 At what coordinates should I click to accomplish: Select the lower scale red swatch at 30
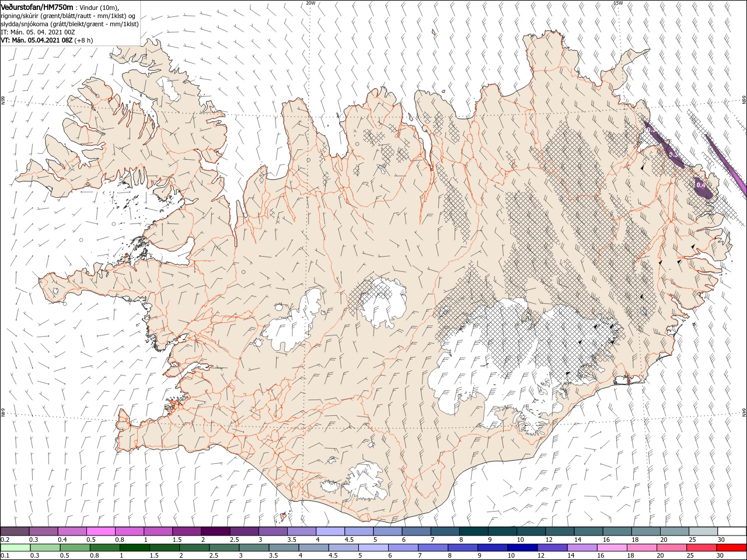(731, 548)
